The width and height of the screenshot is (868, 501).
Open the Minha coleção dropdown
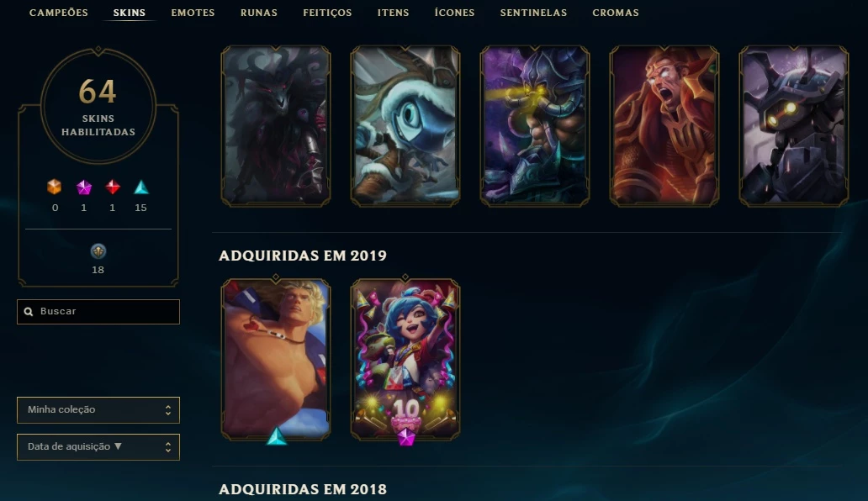(x=98, y=409)
